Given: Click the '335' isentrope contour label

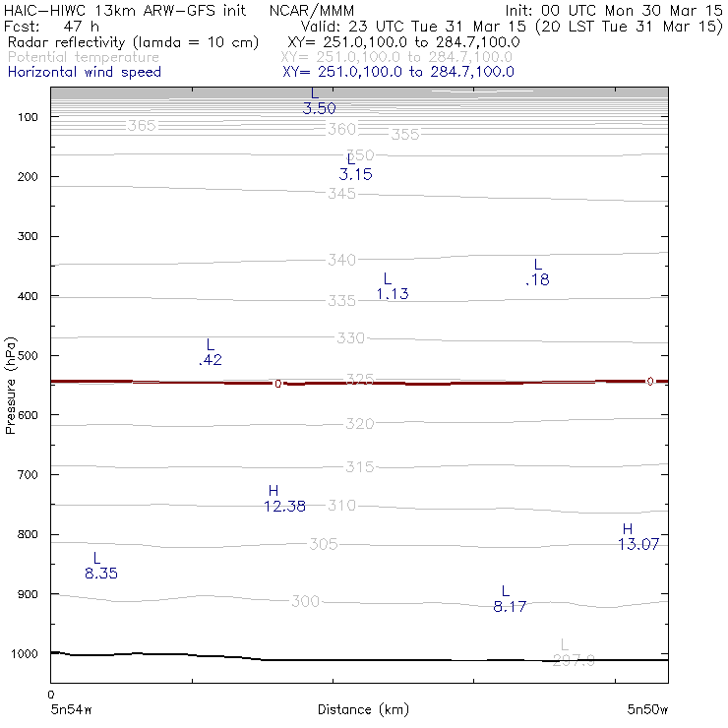Looking at the screenshot, I should pos(342,301).
